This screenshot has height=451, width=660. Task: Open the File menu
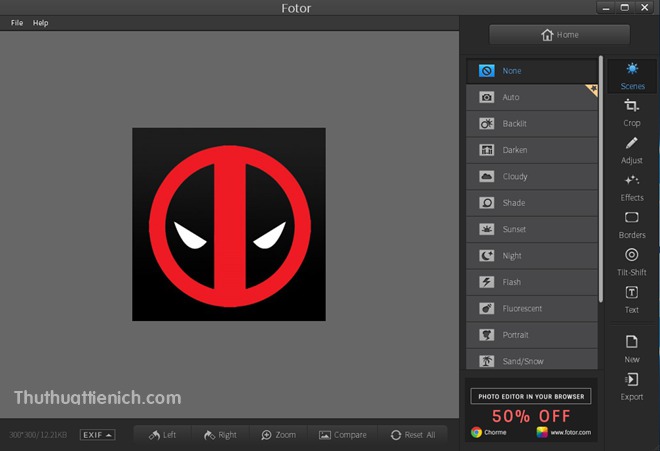click(x=17, y=22)
